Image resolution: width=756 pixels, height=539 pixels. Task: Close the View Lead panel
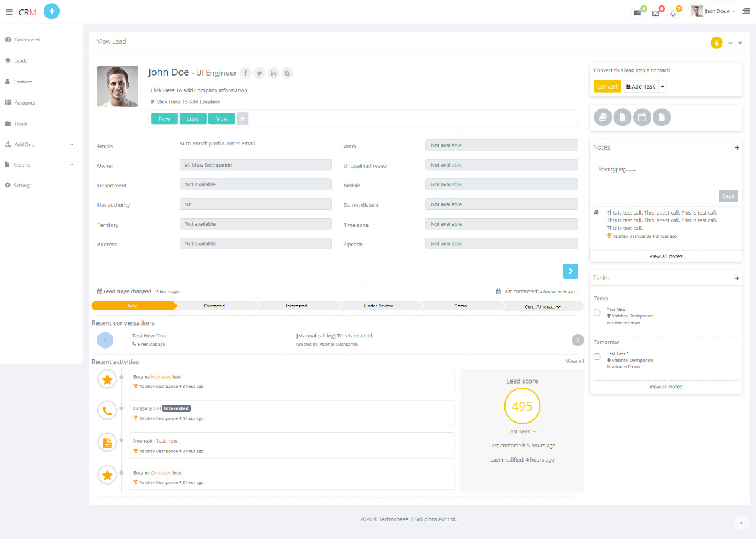740,43
